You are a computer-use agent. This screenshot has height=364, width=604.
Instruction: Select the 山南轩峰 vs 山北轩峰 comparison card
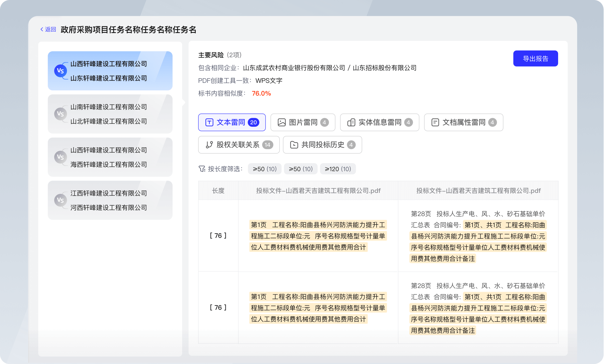pyautogui.click(x=110, y=114)
